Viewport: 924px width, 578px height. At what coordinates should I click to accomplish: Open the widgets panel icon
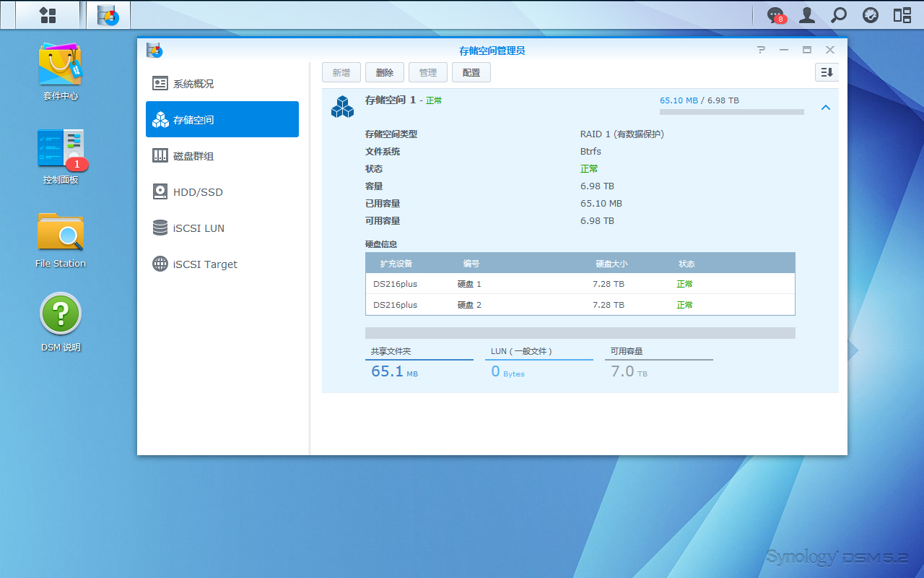pyautogui.click(x=902, y=15)
